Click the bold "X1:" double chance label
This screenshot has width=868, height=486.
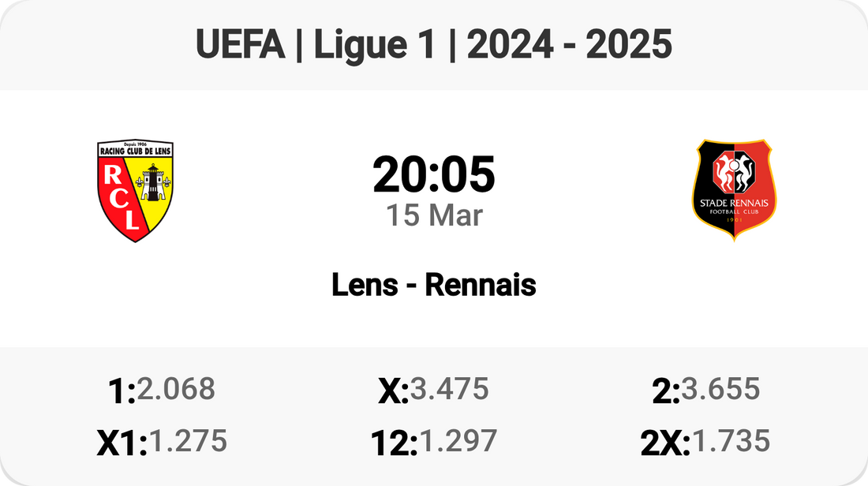pyautogui.click(x=122, y=443)
